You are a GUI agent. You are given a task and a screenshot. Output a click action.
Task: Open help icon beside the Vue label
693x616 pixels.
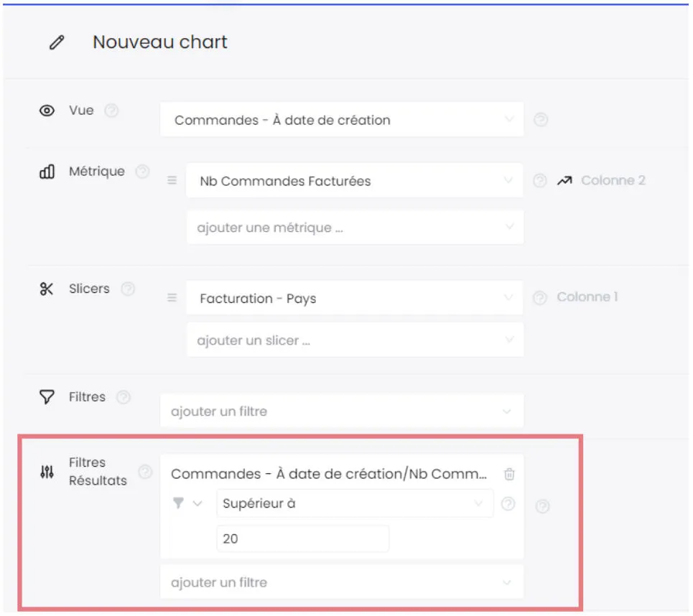pyautogui.click(x=111, y=111)
